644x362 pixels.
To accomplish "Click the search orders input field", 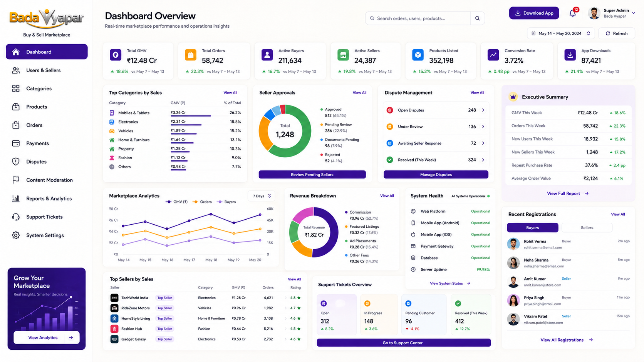I will point(418,18).
